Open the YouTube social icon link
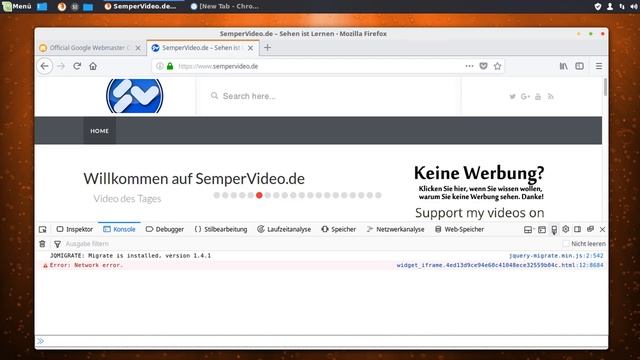This screenshot has width=640, height=360. click(x=538, y=97)
